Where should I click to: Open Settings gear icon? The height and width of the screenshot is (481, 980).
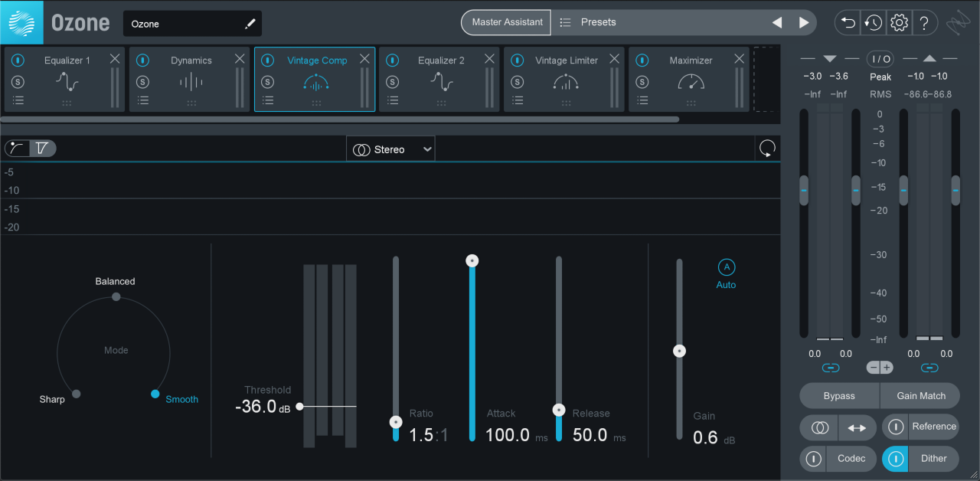point(899,23)
